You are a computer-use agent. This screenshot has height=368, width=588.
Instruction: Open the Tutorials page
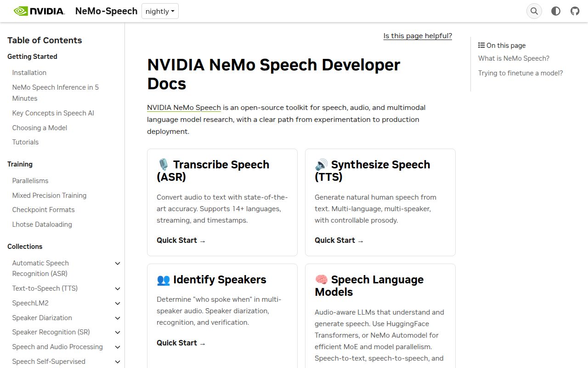(x=25, y=142)
